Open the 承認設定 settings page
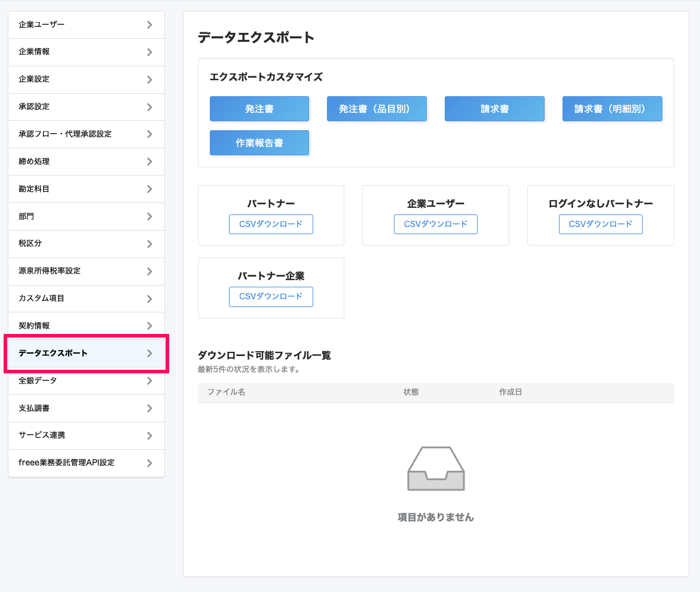The image size is (700, 592). 86,106
